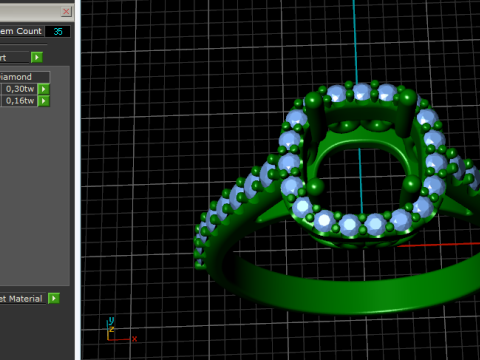This screenshot has width=480, height=360.
Task: Close the gem report panel
Action: [x=66, y=12]
